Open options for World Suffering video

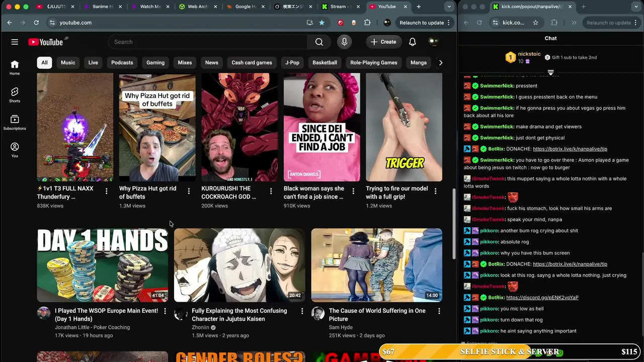[439, 311]
